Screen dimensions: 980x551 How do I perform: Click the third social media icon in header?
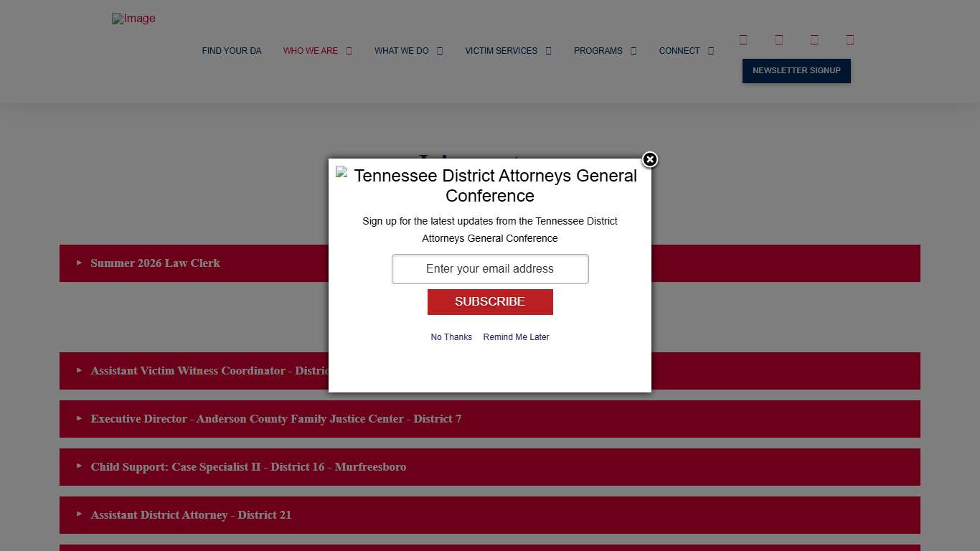(x=814, y=39)
